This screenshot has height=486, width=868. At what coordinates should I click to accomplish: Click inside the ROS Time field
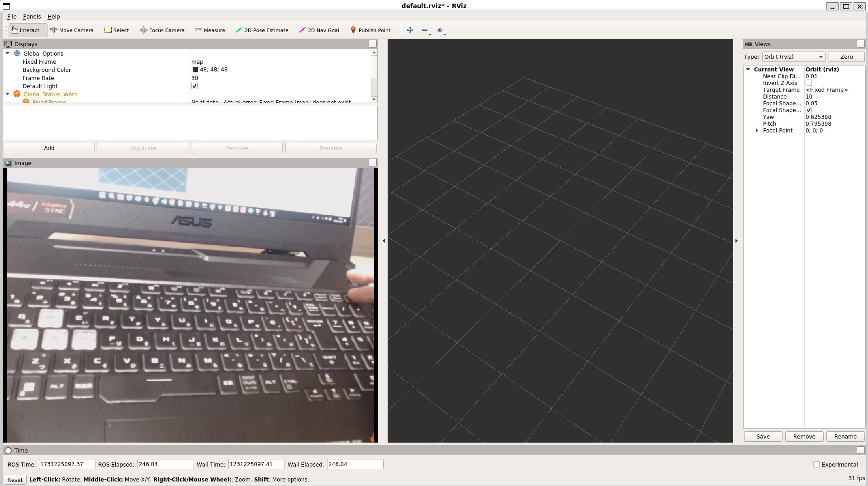[x=66, y=464]
